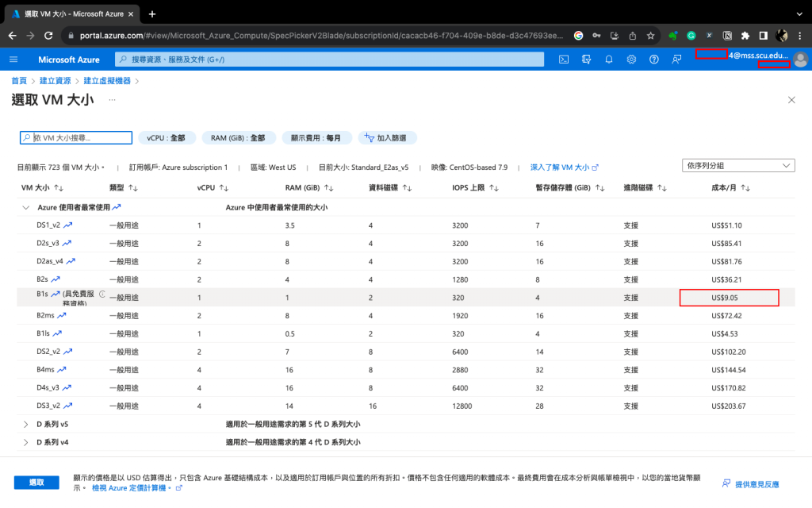
Task: Open the 依序列分組 grouping dropdown
Action: click(738, 166)
